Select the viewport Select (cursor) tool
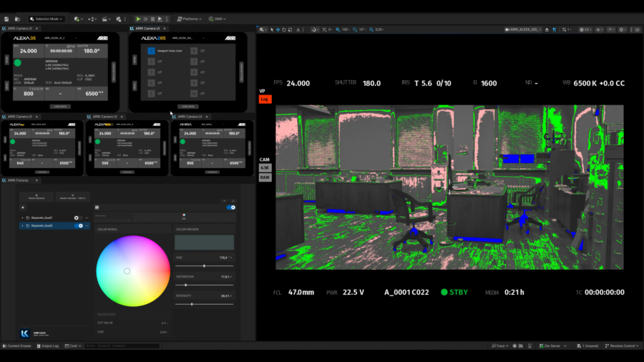This screenshot has width=644, height=362. pyautogui.click(x=271, y=29)
